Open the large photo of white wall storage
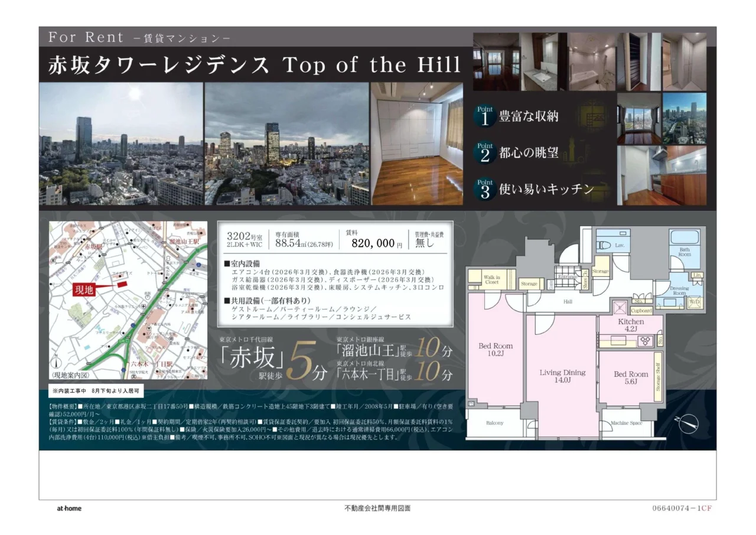The width and height of the screenshot is (756, 535). click(x=417, y=143)
